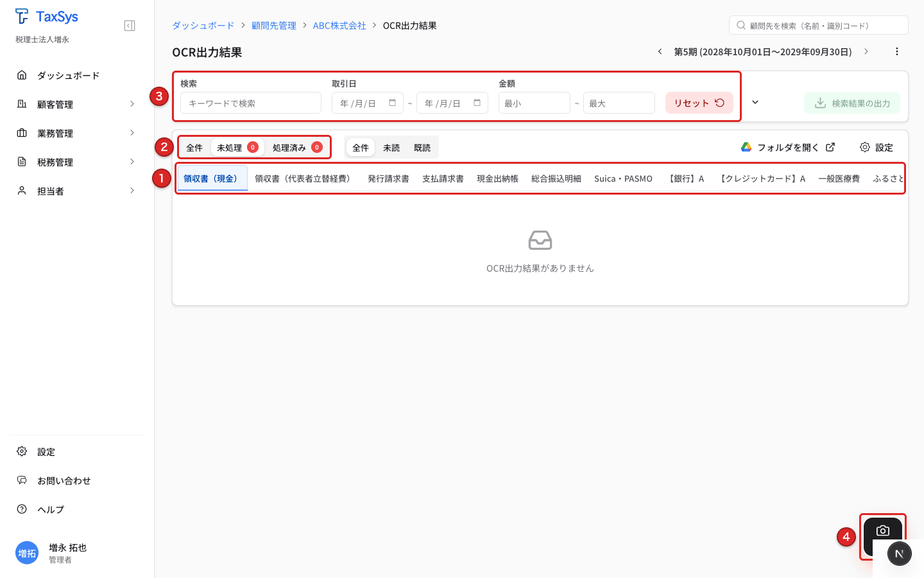Click the ヘルプ question mark icon

[22, 509]
